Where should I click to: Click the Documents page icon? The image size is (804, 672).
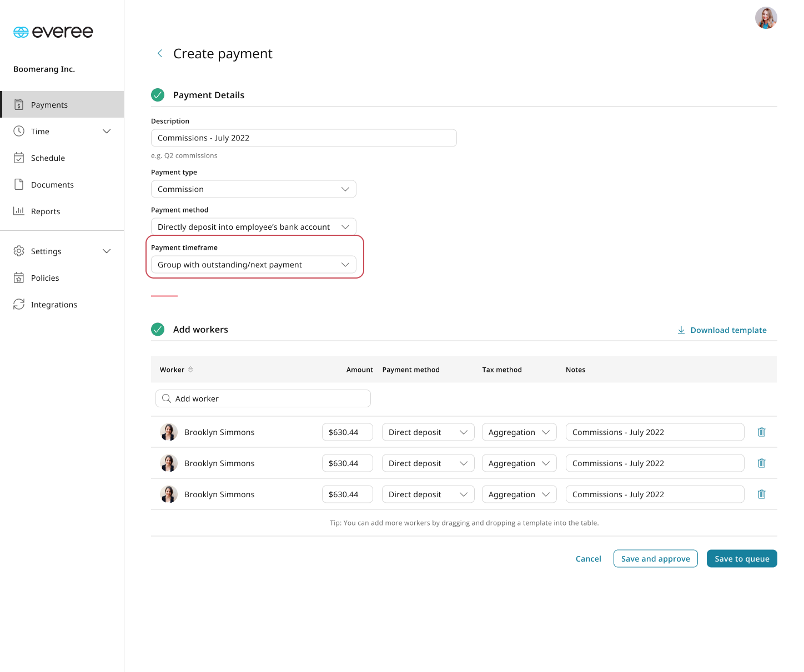19,184
